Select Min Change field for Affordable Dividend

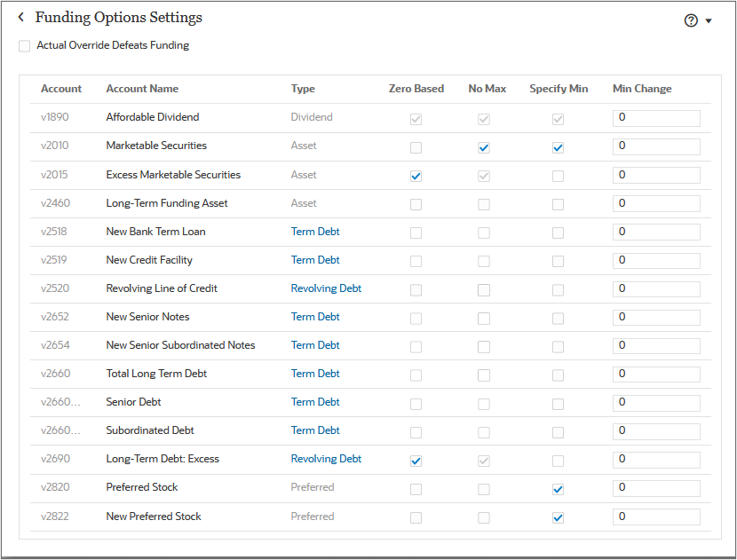pyautogui.click(x=656, y=117)
